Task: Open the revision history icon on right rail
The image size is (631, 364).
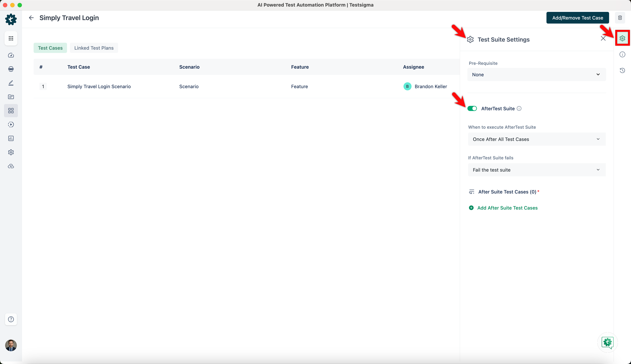Action: pyautogui.click(x=622, y=70)
